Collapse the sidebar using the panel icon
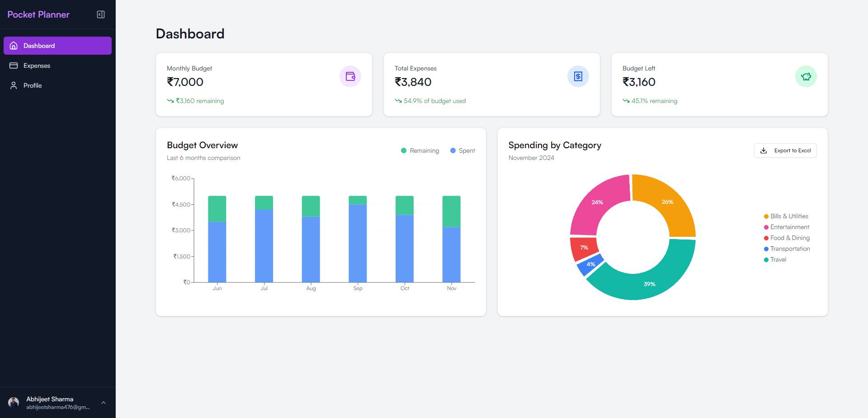This screenshot has width=868, height=418. (101, 14)
